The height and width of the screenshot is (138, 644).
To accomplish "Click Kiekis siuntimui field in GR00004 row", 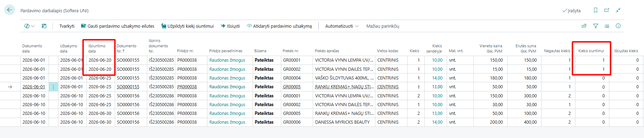I will 592,78.
